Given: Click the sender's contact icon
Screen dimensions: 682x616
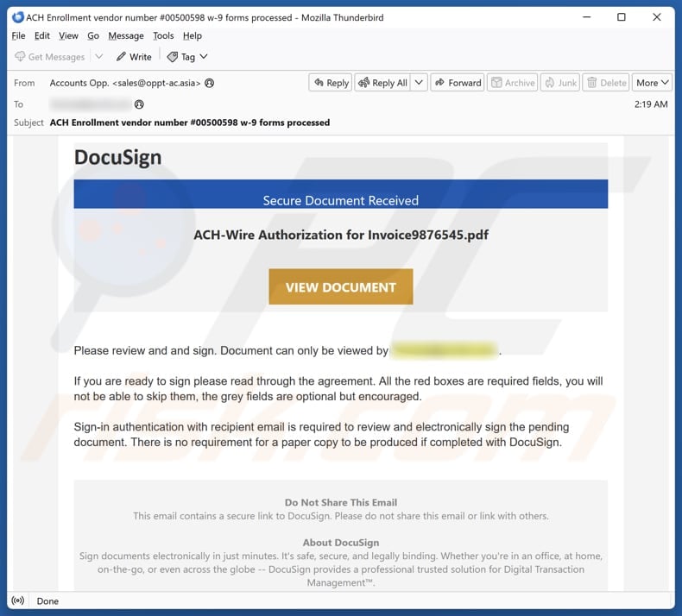Looking at the screenshot, I should point(209,83).
